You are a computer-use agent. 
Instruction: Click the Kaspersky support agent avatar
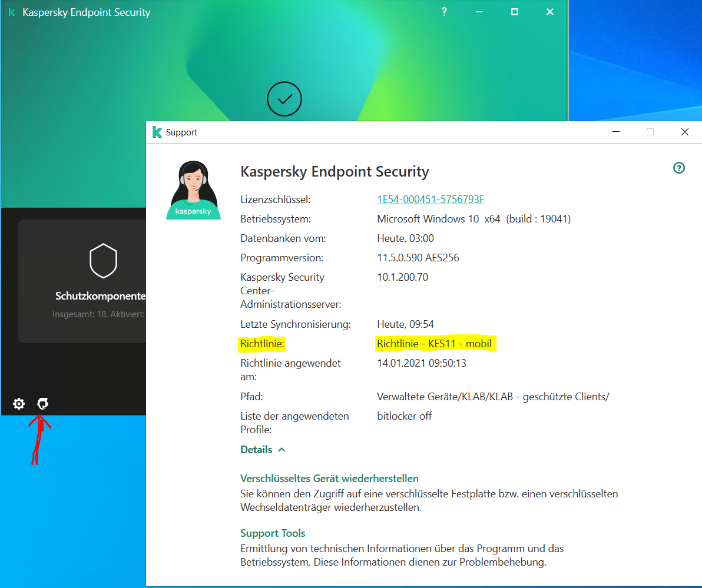click(193, 191)
